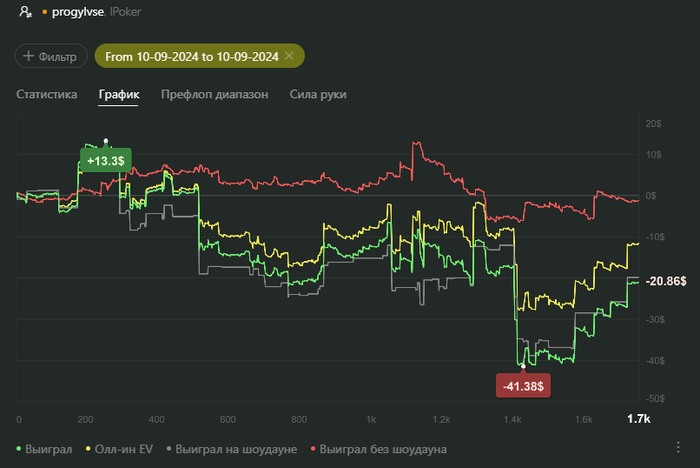Screen dimensions: 700x468
Task: Switch to Префлоп диапазон tab
Action: pyautogui.click(x=214, y=95)
